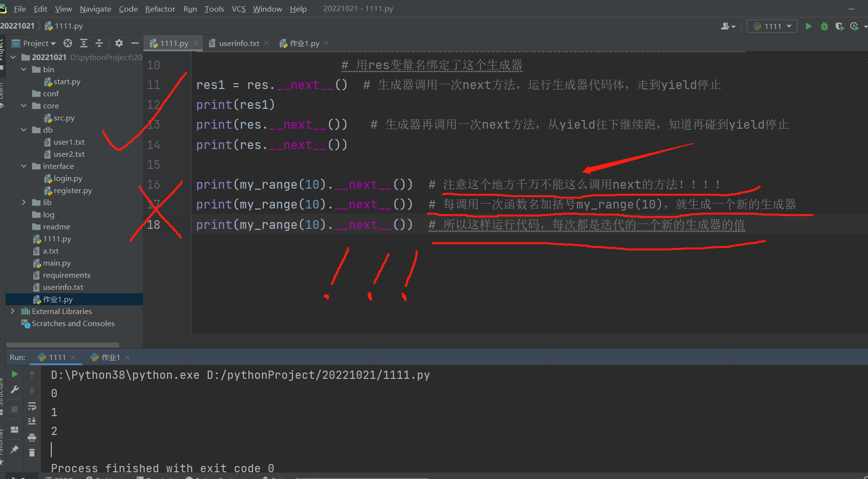Toggle scroll to end in console
Screen dimensions: 868x479
click(32, 421)
